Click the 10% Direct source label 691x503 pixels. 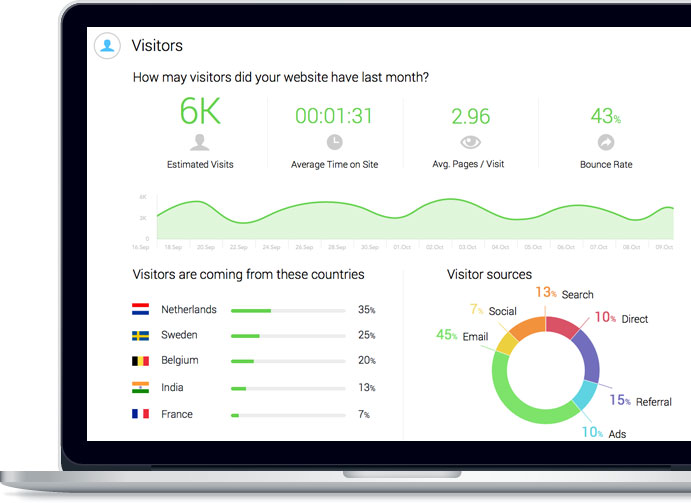[621, 318]
